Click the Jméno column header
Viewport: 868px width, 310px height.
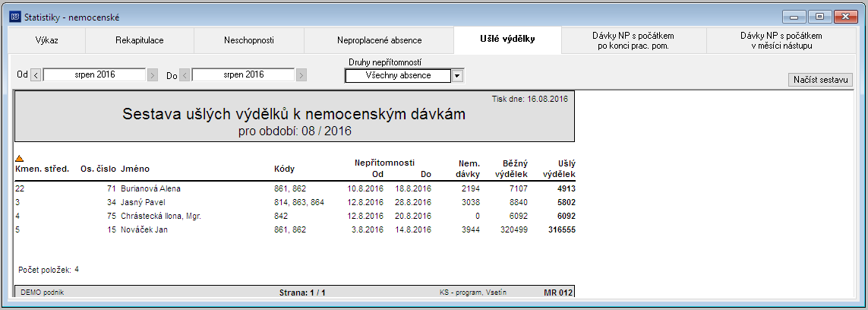[135, 169]
